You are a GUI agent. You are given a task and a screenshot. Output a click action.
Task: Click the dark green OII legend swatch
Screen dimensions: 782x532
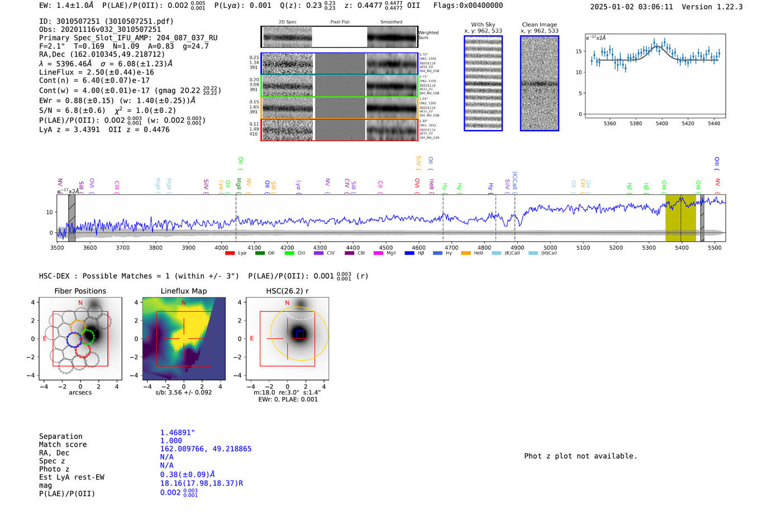pyautogui.click(x=260, y=253)
